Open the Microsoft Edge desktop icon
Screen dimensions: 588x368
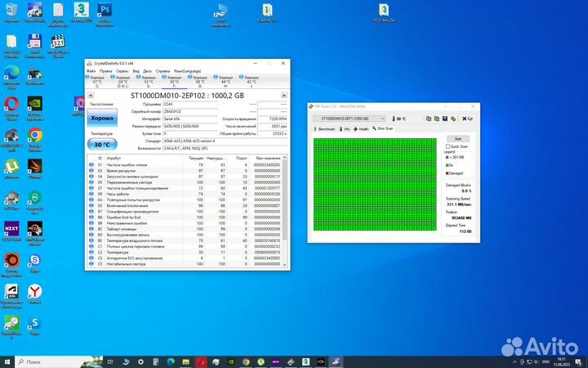click(x=11, y=78)
